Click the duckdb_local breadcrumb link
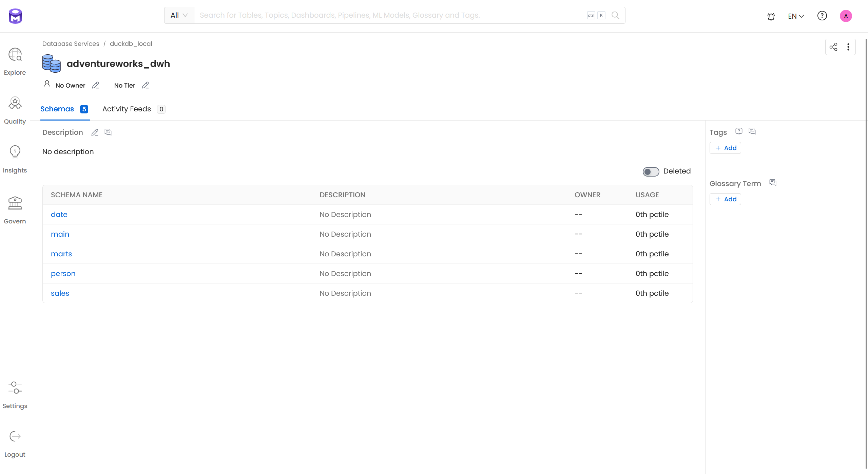The image size is (868, 474). pos(131,44)
